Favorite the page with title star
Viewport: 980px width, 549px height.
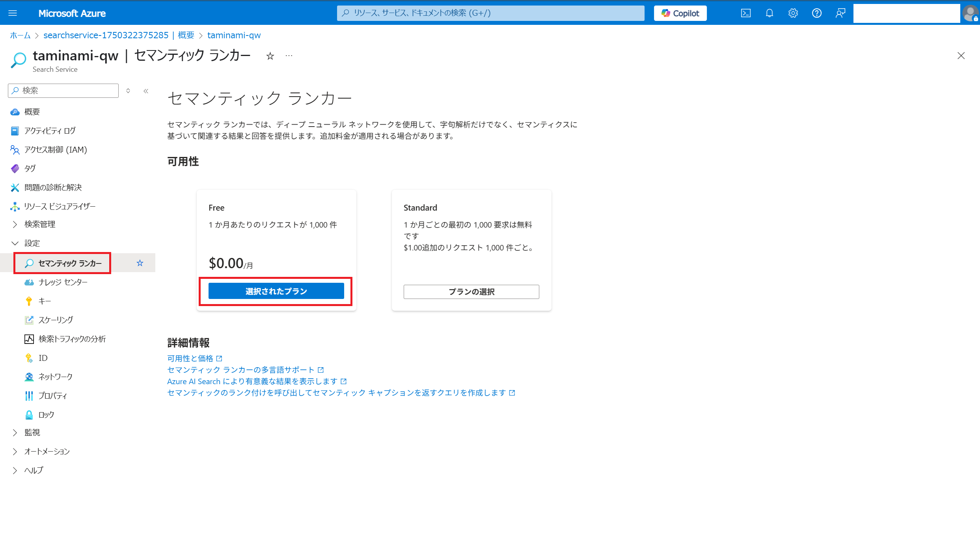tap(270, 56)
